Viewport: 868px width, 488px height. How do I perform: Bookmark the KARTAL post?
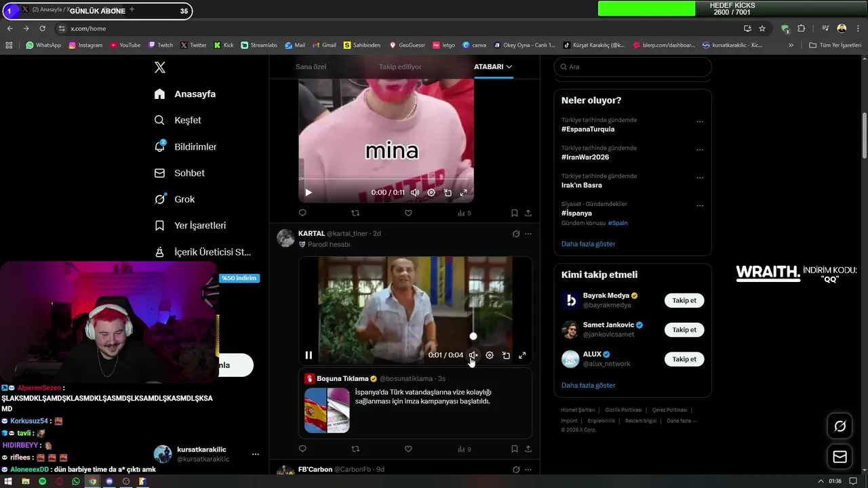tap(515, 449)
